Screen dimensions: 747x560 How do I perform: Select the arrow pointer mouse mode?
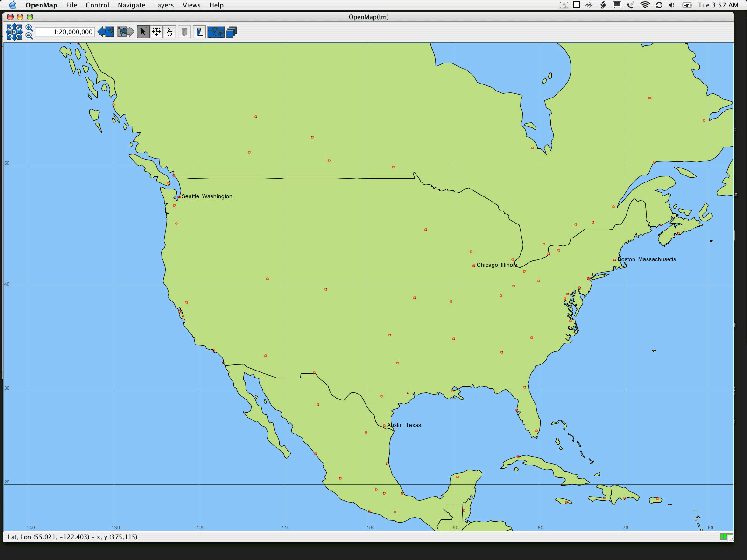pyautogui.click(x=143, y=32)
